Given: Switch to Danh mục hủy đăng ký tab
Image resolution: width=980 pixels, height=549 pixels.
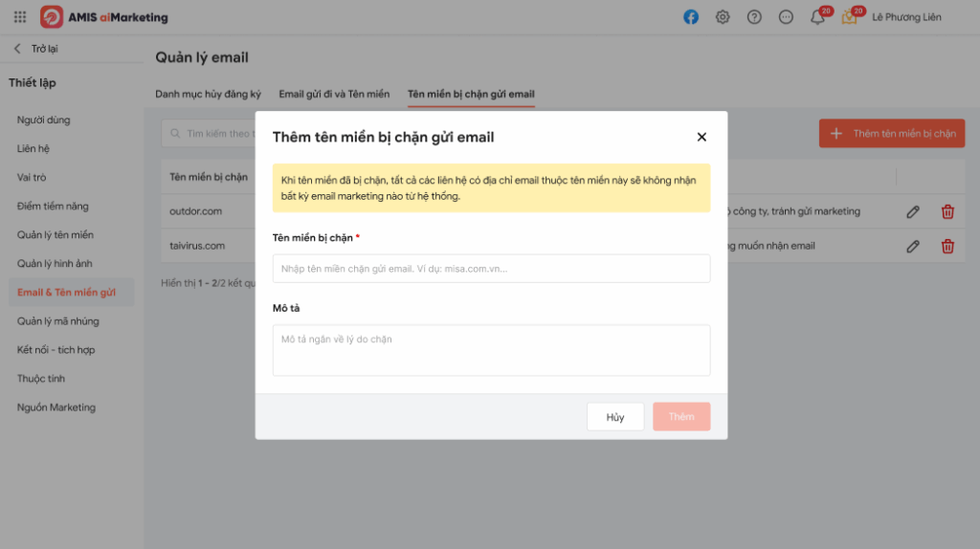Looking at the screenshot, I should click(x=208, y=94).
